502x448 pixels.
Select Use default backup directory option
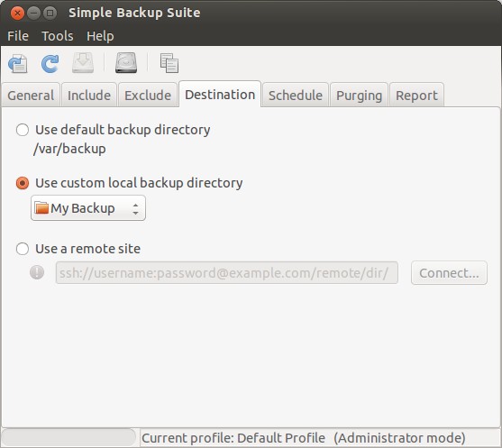23,130
